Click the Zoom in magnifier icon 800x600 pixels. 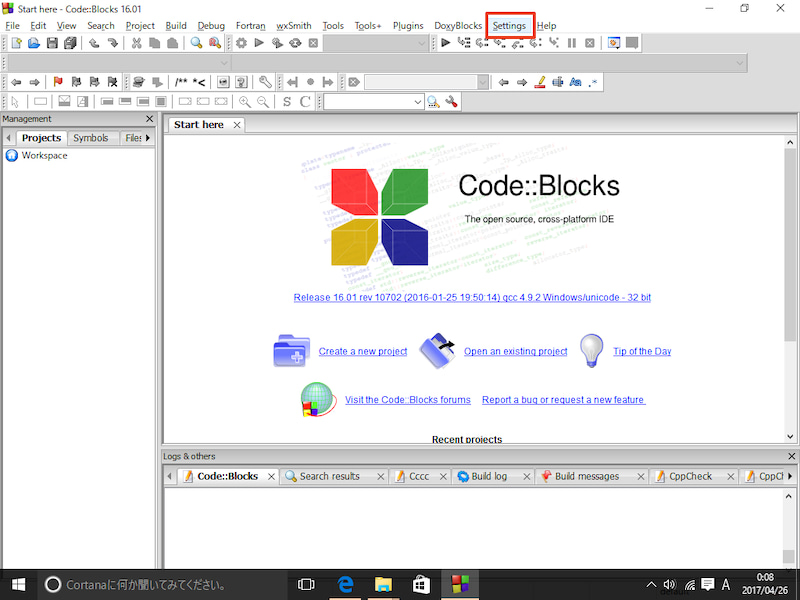[x=245, y=102]
